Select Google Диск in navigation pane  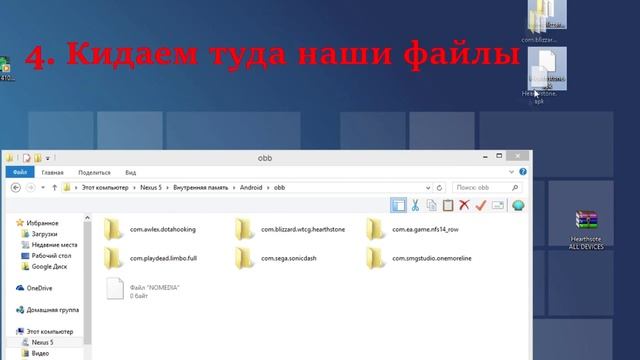coord(44,267)
